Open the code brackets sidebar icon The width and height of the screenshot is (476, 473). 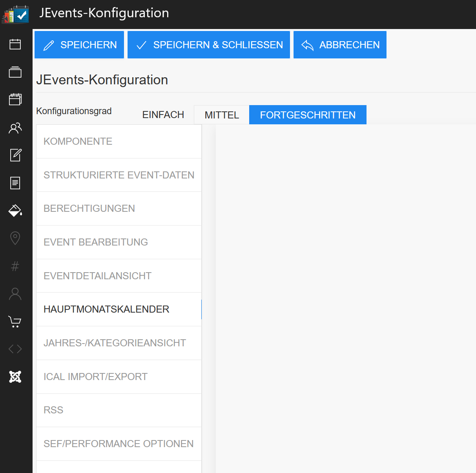15,349
